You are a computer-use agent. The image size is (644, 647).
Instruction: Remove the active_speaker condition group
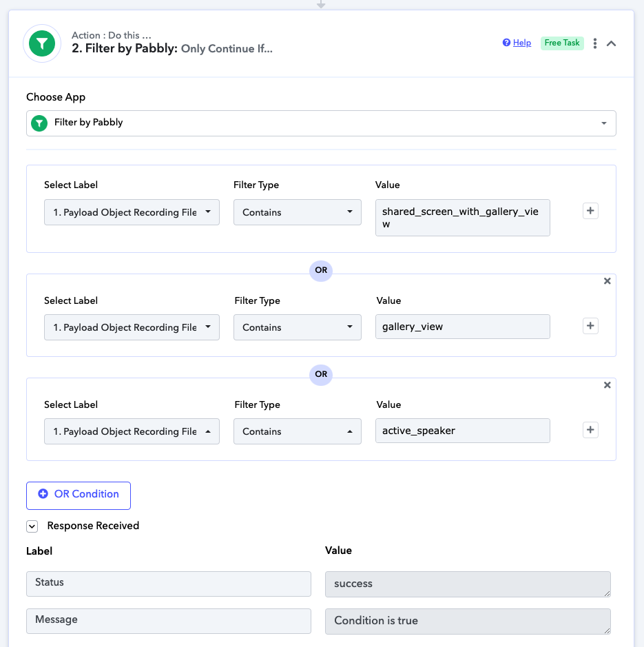[x=607, y=385]
